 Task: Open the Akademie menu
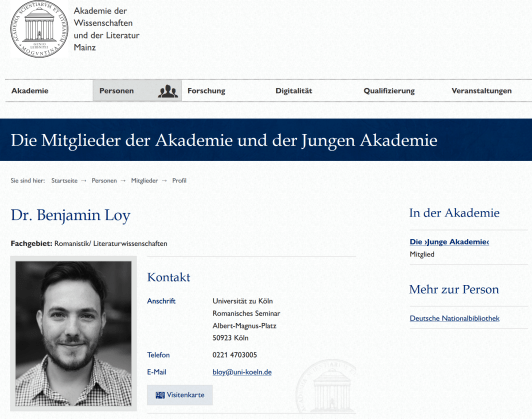click(30, 91)
